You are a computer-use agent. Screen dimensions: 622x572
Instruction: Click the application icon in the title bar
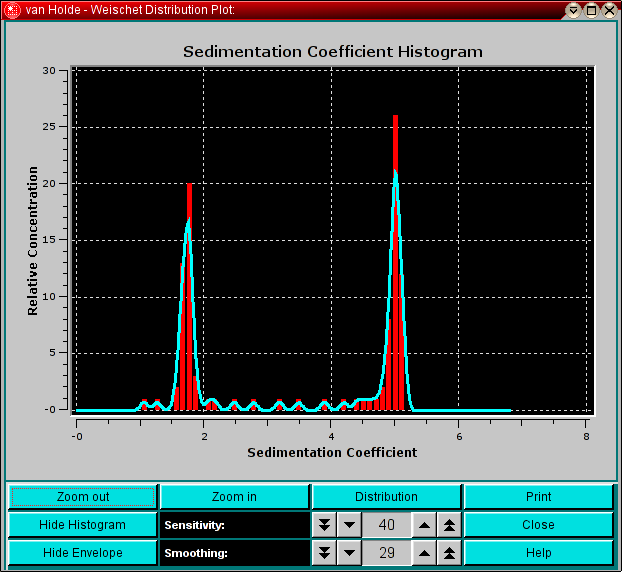(x=12, y=10)
